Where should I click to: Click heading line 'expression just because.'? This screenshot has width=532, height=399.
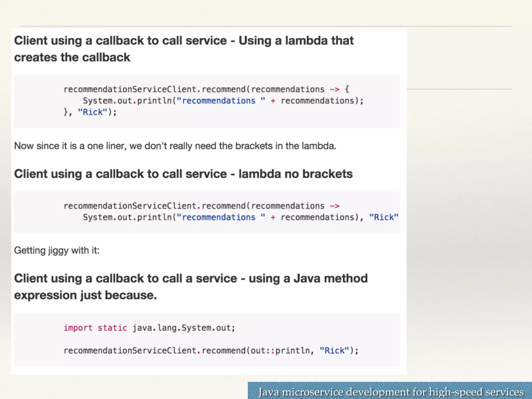coord(85,295)
